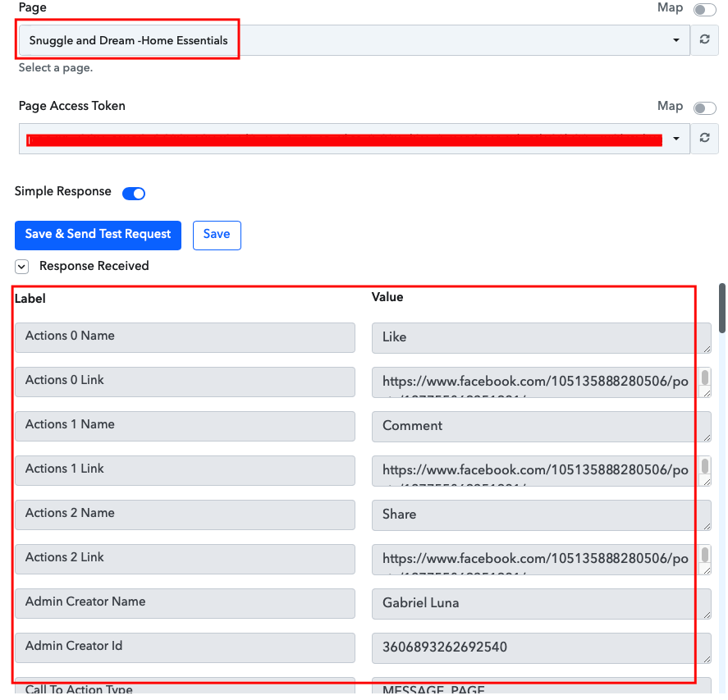Click the Actions 1 Name label field

point(185,426)
